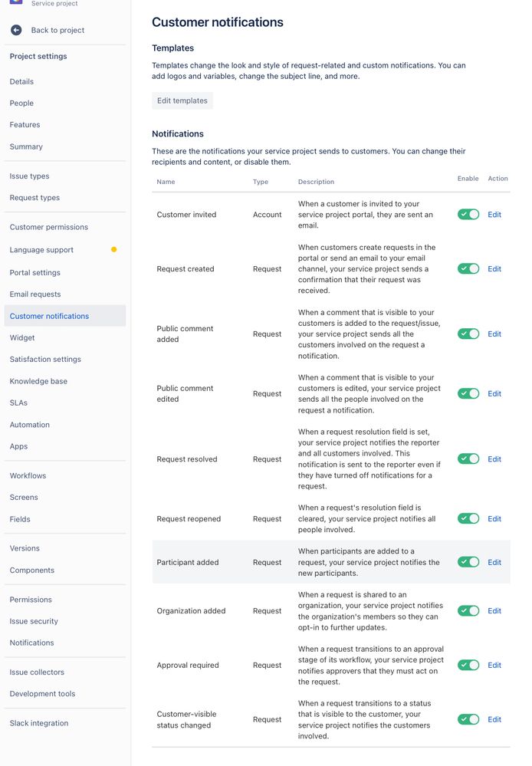
Task: Open the Edit templates button
Action: [182, 100]
